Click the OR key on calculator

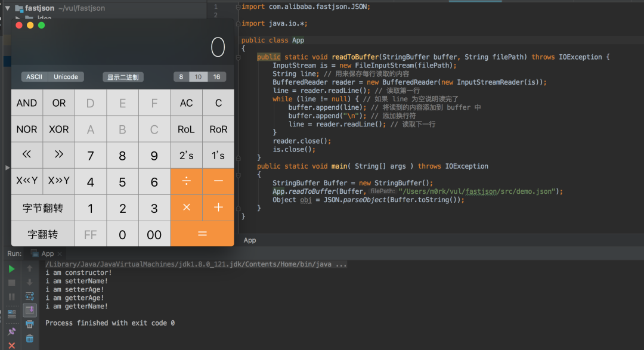point(58,103)
